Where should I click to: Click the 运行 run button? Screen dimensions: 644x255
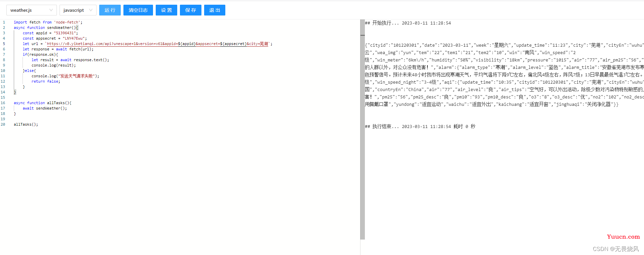(110, 10)
